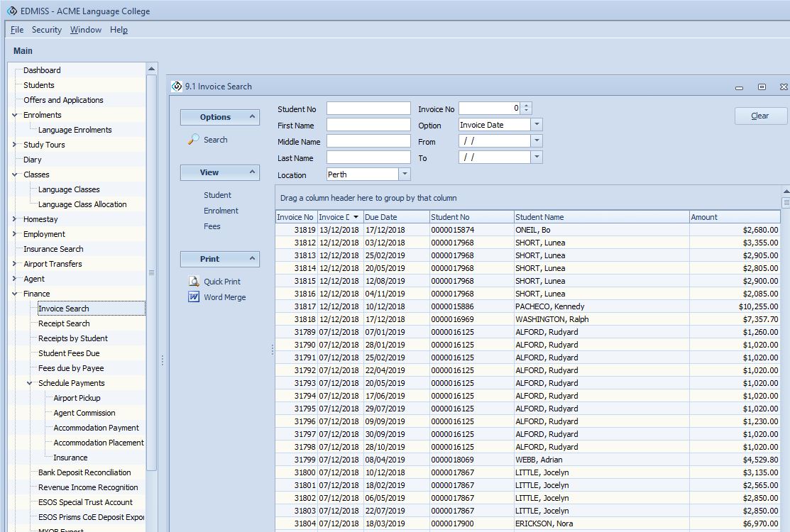Increase the Invoice No spinner value
The height and width of the screenshot is (532, 790).
pyautogui.click(x=526, y=106)
